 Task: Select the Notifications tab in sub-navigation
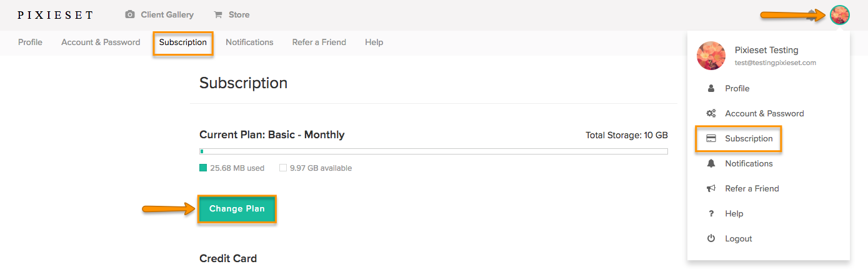pos(249,42)
